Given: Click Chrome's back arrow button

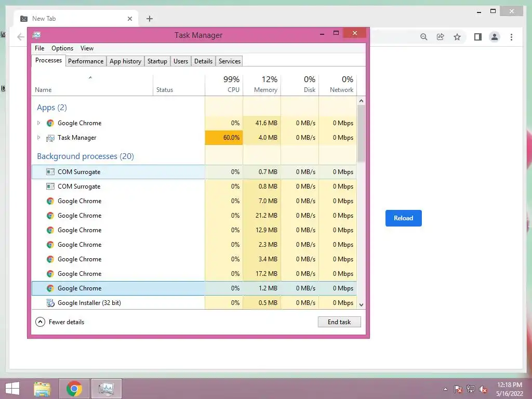Looking at the screenshot, I should (21, 37).
